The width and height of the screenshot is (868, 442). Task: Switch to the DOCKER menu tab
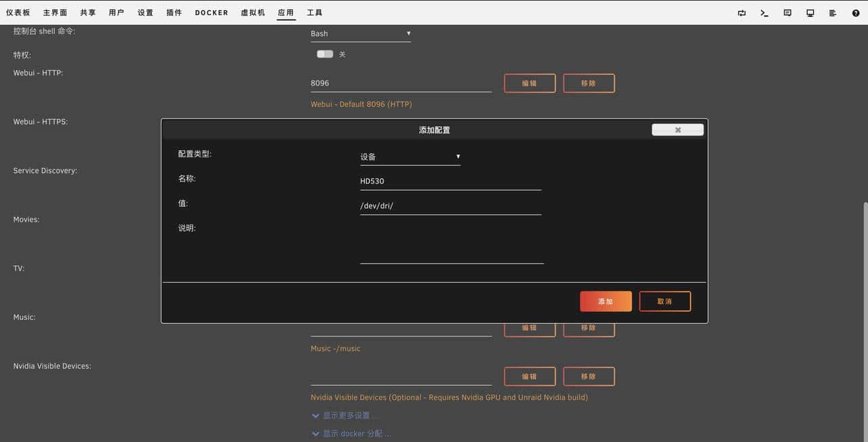(211, 12)
